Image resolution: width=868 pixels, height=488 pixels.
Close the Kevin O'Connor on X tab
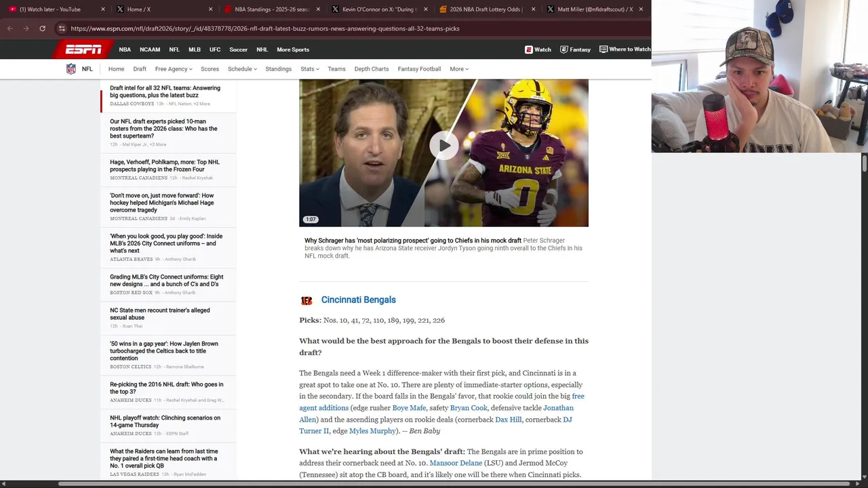(426, 9)
